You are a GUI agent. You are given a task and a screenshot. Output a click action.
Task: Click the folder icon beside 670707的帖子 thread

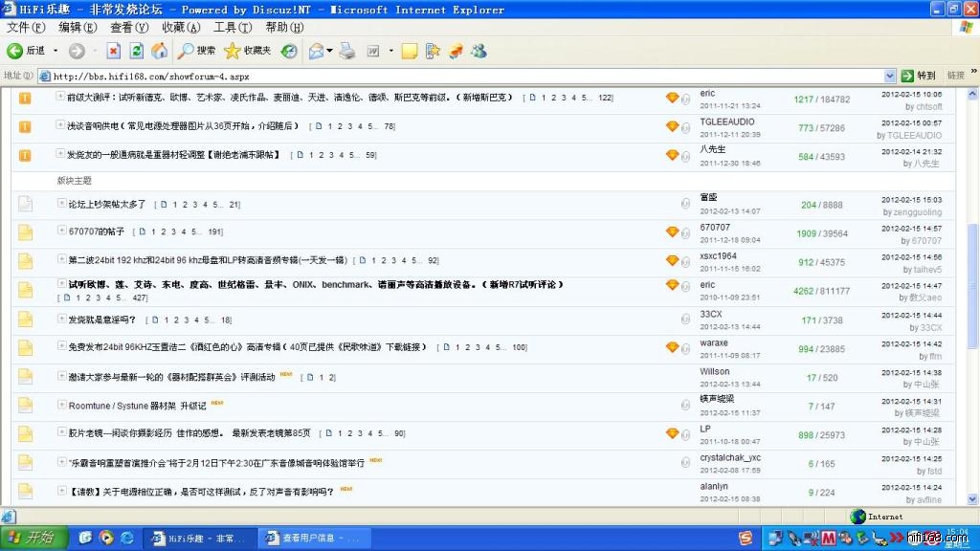point(25,231)
